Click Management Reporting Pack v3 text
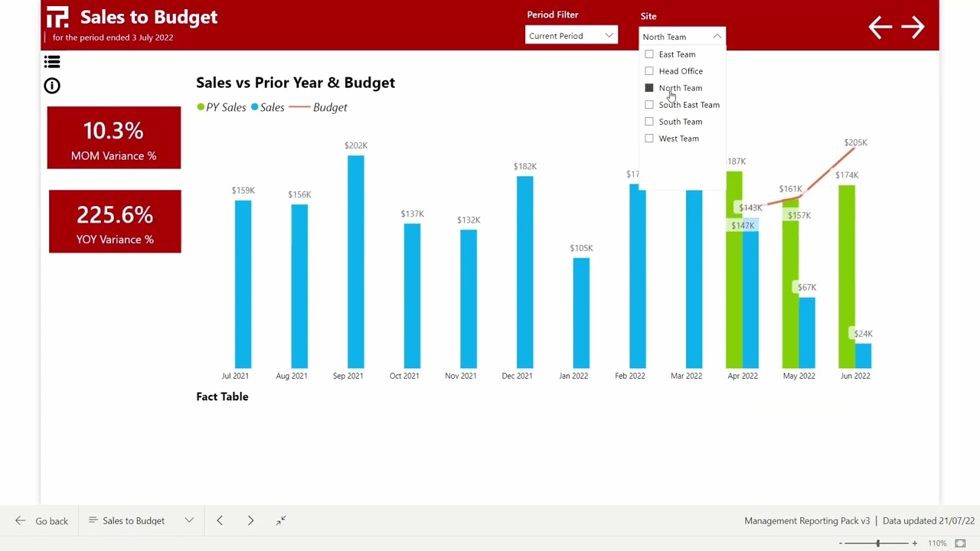The height and width of the screenshot is (551, 980). coord(807,521)
